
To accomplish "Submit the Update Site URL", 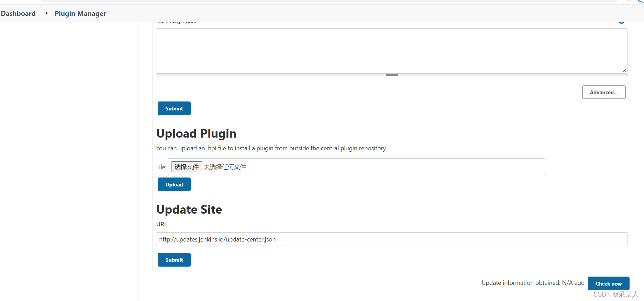I will [x=174, y=260].
